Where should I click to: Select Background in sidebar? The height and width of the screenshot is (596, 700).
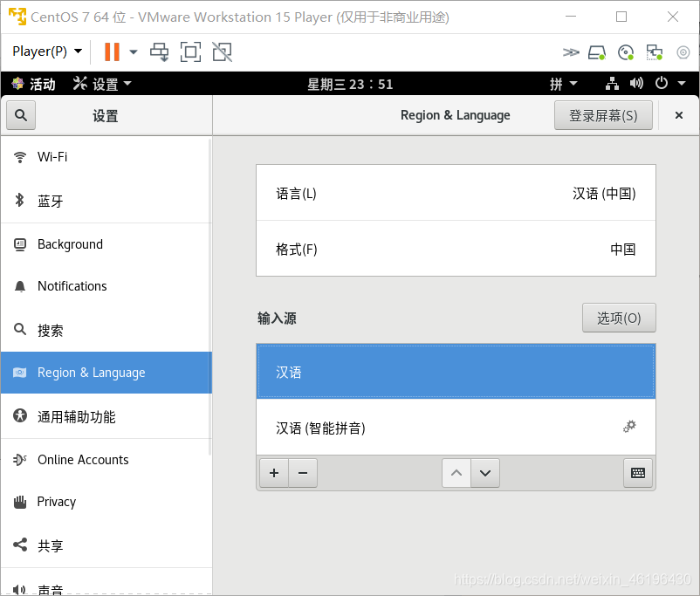[106, 244]
